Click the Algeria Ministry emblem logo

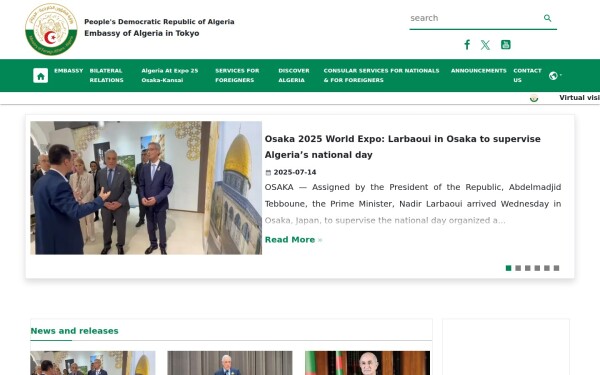pyautogui.click(x=51, y=29)
